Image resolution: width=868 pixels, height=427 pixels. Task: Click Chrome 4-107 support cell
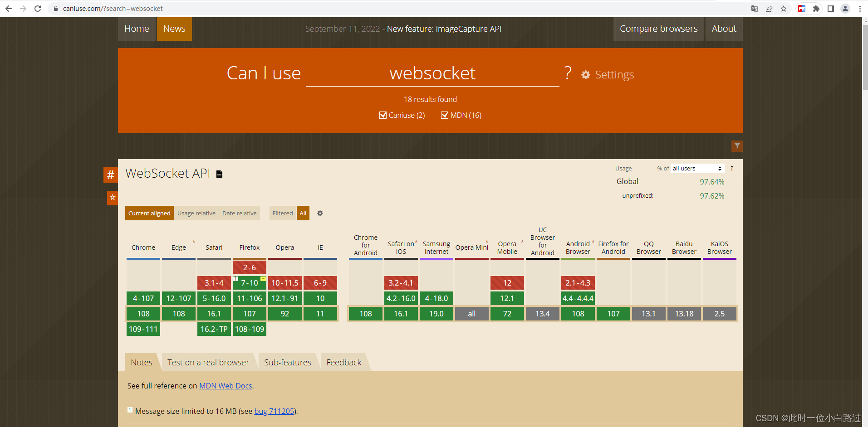[143, 298]
